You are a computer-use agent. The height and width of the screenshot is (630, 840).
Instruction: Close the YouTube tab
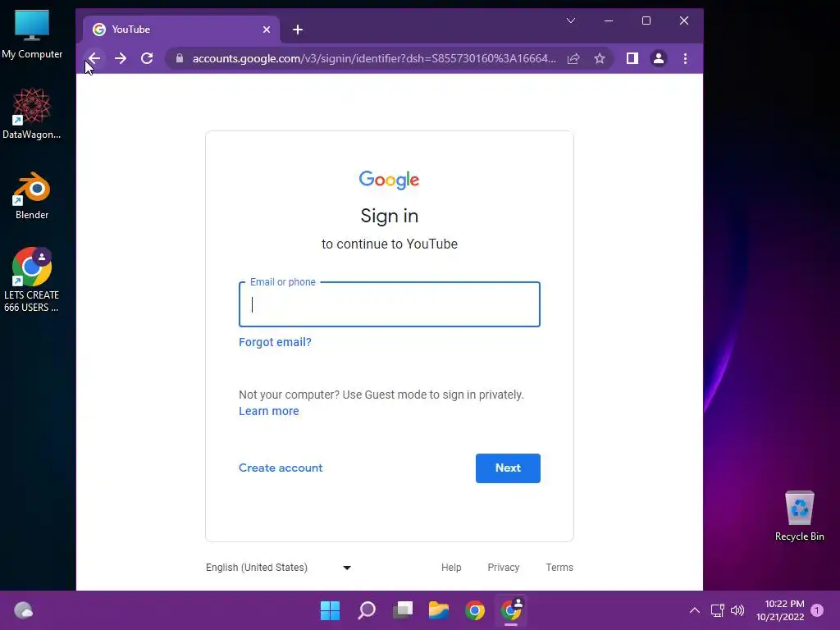(267, 30)
